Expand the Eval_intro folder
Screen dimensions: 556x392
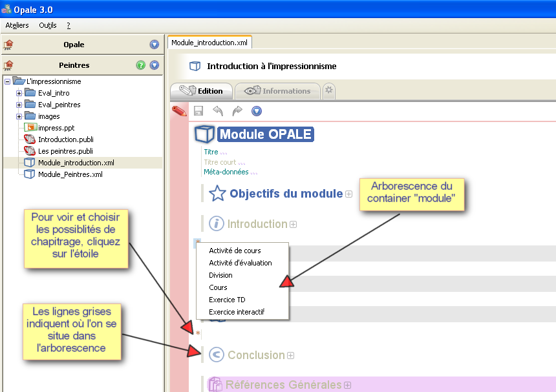pyautogui.click(x=19, y=94)
